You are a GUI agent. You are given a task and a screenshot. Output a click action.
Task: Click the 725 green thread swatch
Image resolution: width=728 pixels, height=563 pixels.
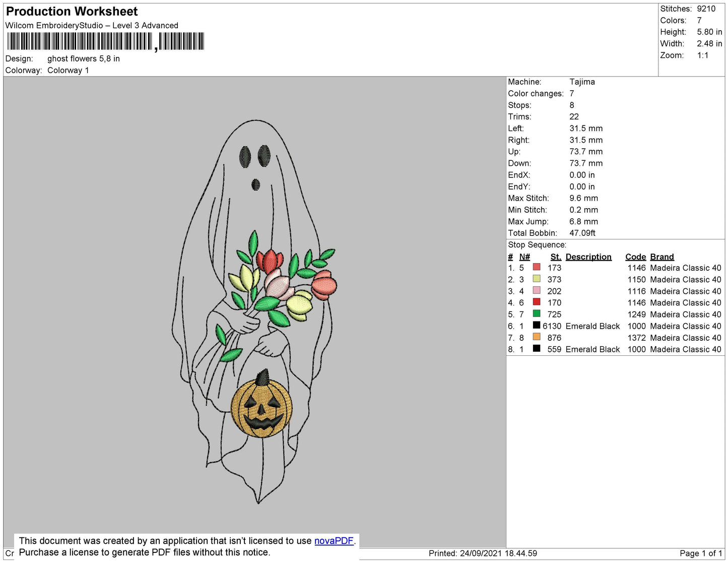point(537,314)
